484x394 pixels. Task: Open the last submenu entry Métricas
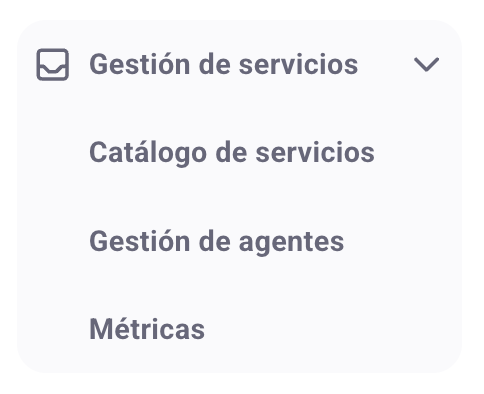click(147, 329)
